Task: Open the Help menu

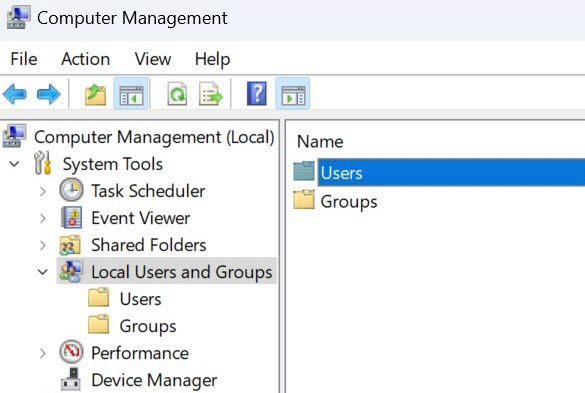Action: 212,60
